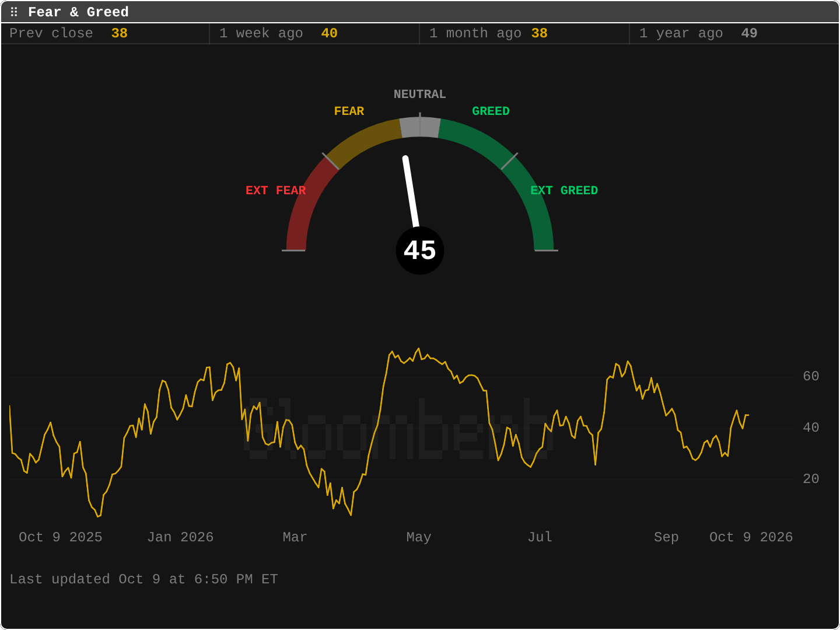Click the 1 year ago label
Screen dimensions: 840x630
681,33
